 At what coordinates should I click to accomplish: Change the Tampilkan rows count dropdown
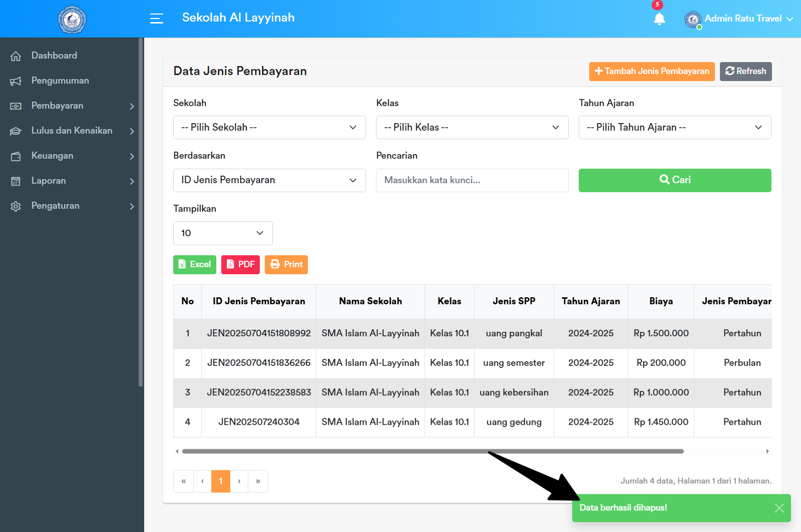(223, 233)
